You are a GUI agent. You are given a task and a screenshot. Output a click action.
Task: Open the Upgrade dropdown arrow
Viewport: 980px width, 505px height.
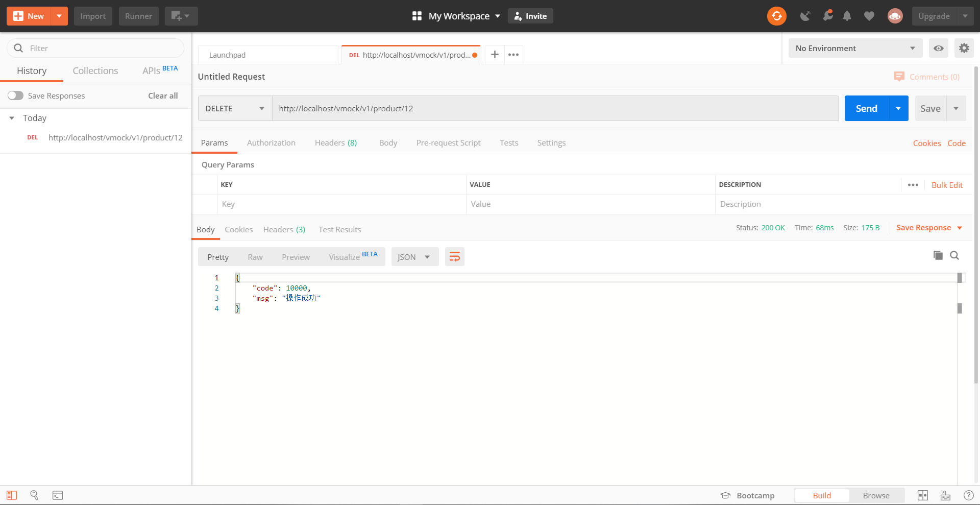[965, 16]
